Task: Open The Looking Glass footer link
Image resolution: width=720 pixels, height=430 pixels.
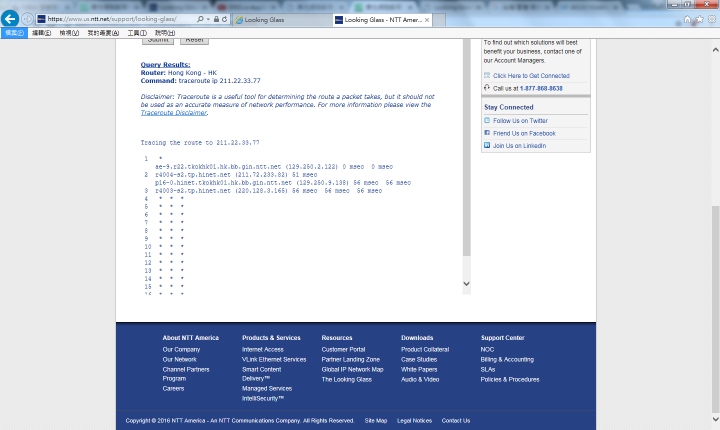Action: (346, 380)
